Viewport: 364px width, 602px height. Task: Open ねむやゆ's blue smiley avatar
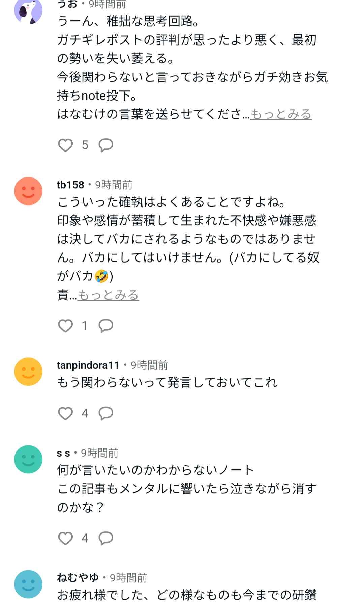(28, 584)
